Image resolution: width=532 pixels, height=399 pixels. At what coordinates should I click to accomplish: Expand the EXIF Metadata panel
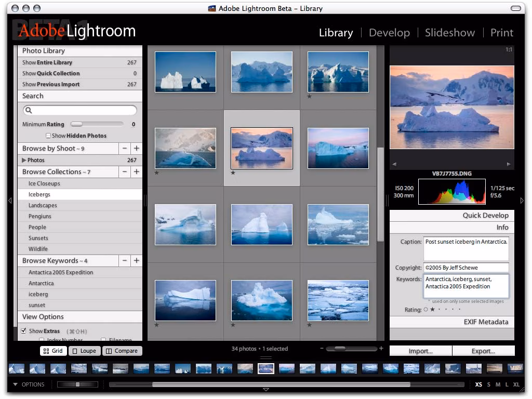coord(486,322)
